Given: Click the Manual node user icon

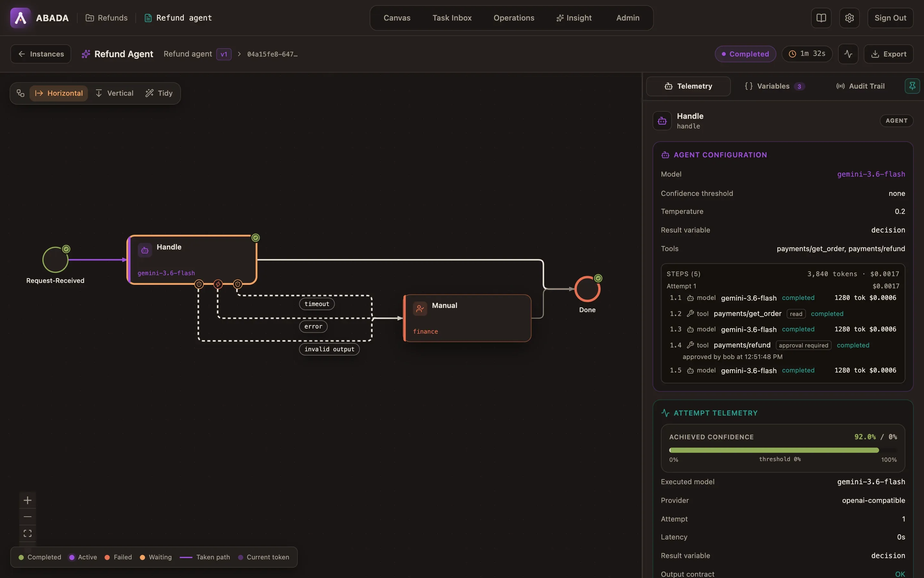Looking at the screenshot, I should [x=420, y=309].
